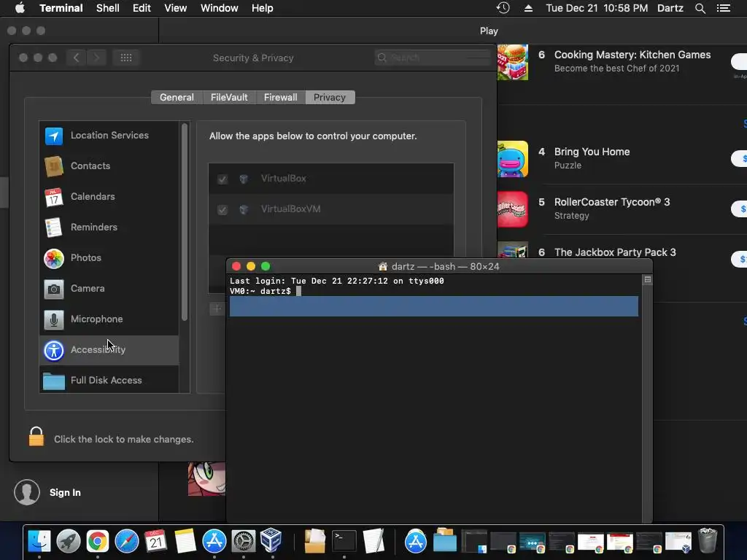Open the Terminal application menu

point(61,8)
